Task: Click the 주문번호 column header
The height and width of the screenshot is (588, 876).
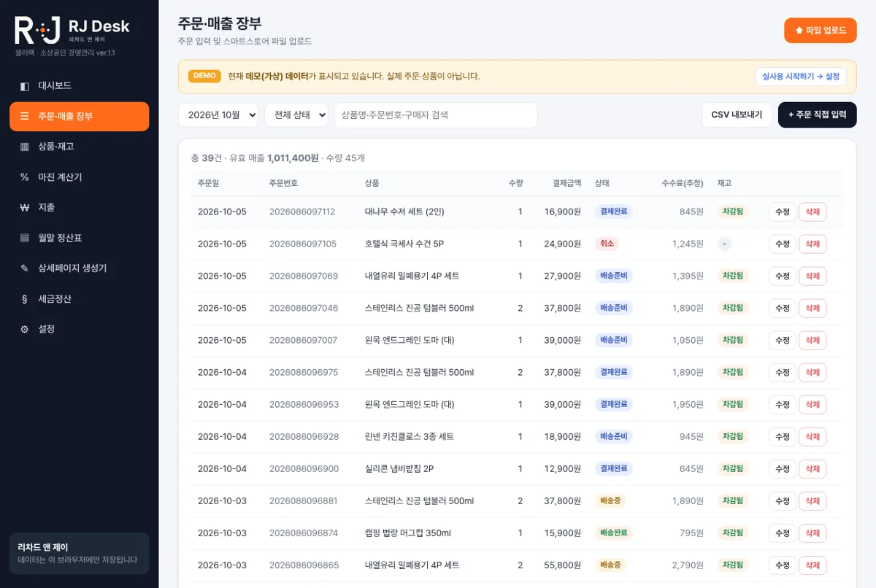Action: [x=283, y=183]
